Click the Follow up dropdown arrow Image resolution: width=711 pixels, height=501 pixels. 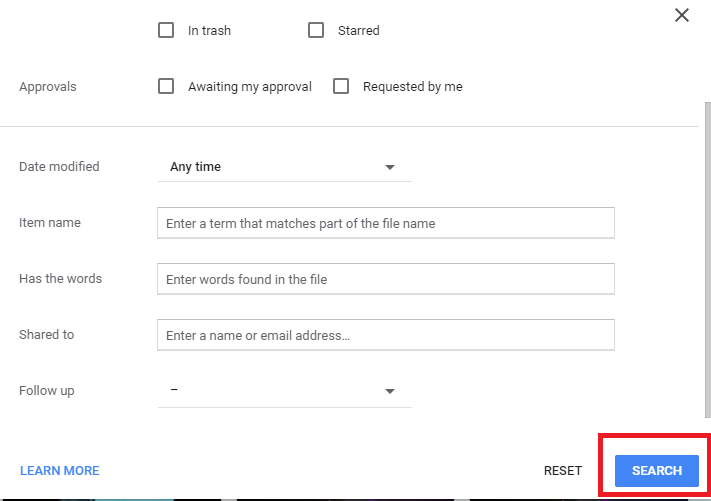coord(390,391)
